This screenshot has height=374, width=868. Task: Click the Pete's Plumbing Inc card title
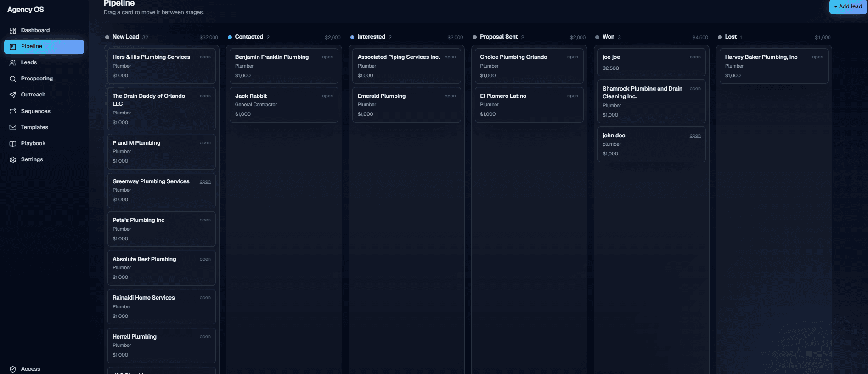click(x=138, y=220)
